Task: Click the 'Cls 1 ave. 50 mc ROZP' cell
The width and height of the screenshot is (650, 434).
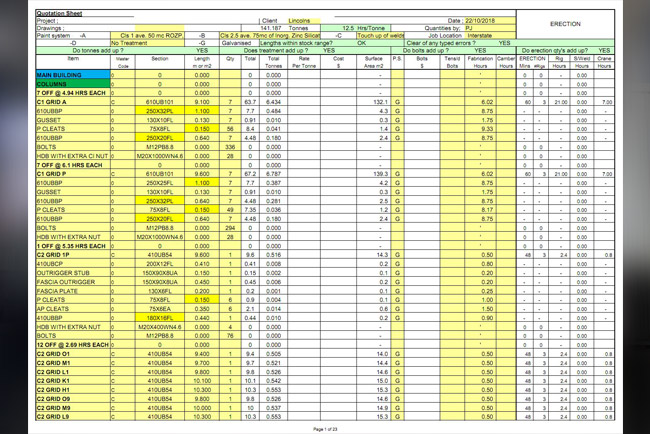Action: [x=147, y=36]
